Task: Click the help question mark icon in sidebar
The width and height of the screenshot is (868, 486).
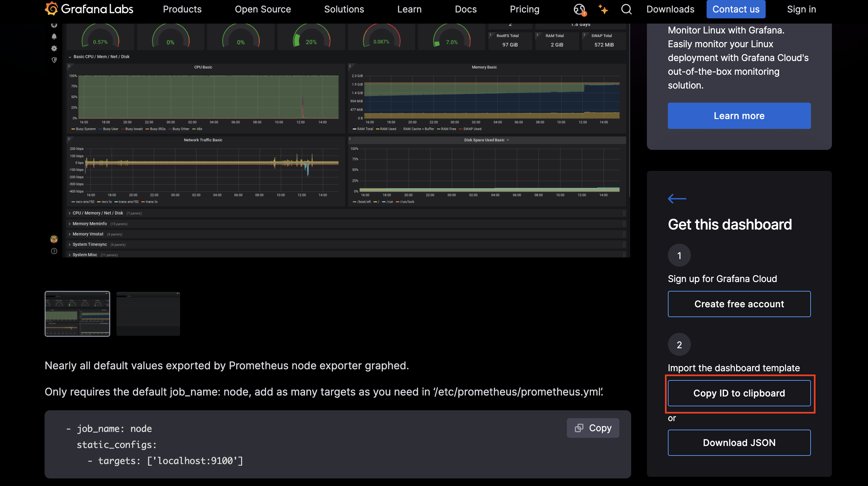Action: 54,251
